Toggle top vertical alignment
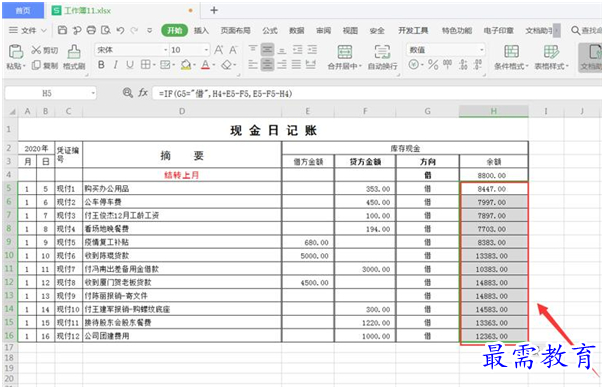This screenshot has height=388, width=604. 253,50
